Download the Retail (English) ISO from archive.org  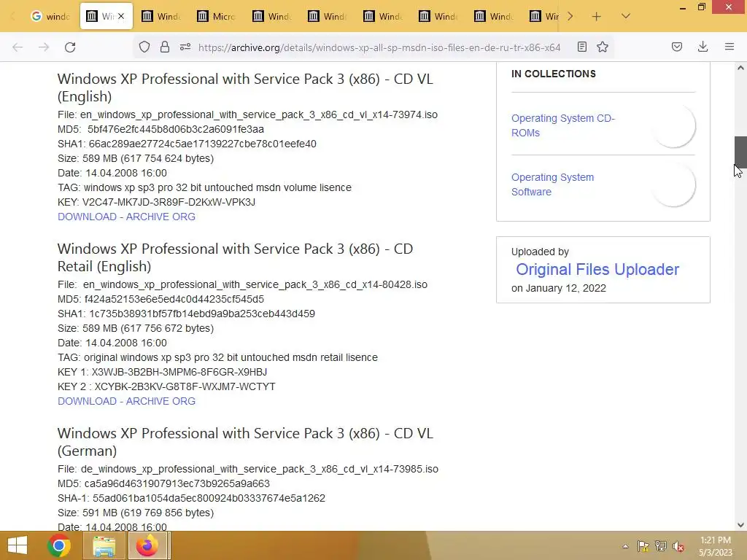click(126, 401)
